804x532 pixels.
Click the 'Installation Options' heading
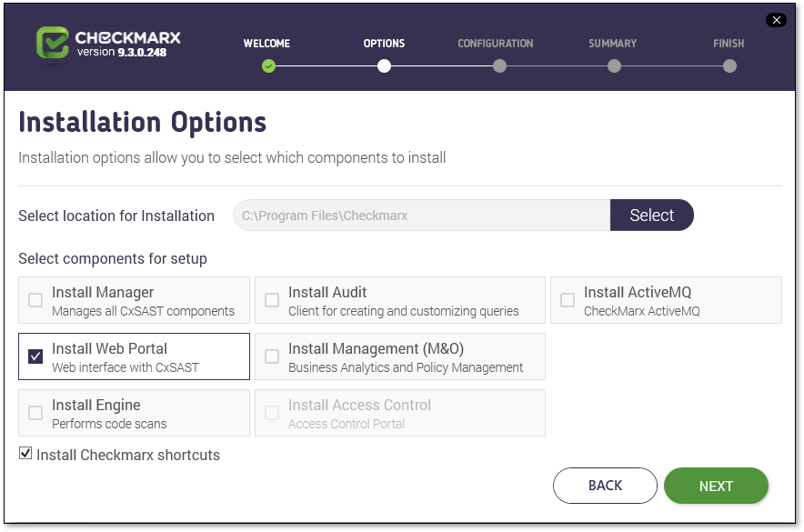click(143, 123)
